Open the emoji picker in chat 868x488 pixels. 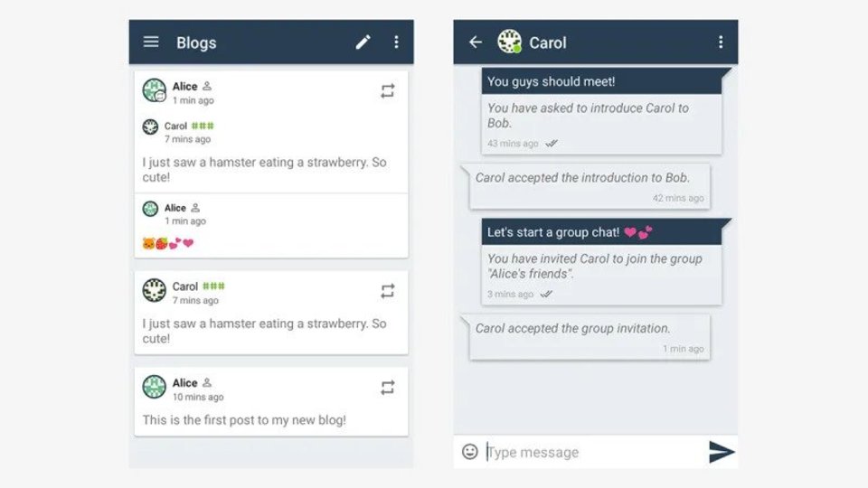tap(470, 452)
